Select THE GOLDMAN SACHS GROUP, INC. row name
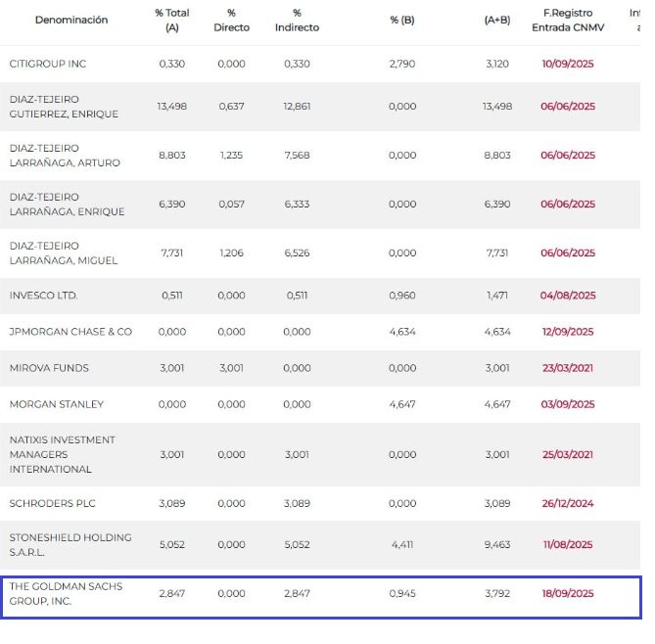The height and width of the screenshot is (644, 655). (x=66, y=594)
